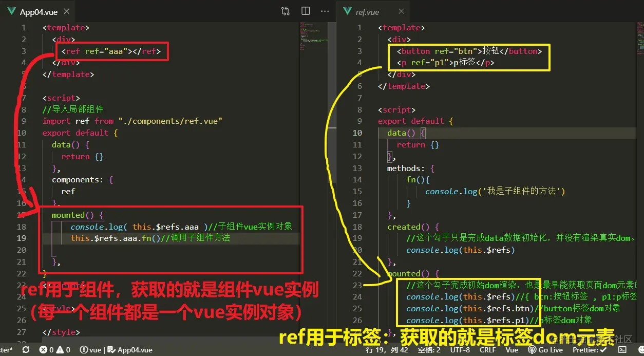This screenshot has height=356, width=644.
Task: Open warnings count in status bar
Action: click(63, 350)
